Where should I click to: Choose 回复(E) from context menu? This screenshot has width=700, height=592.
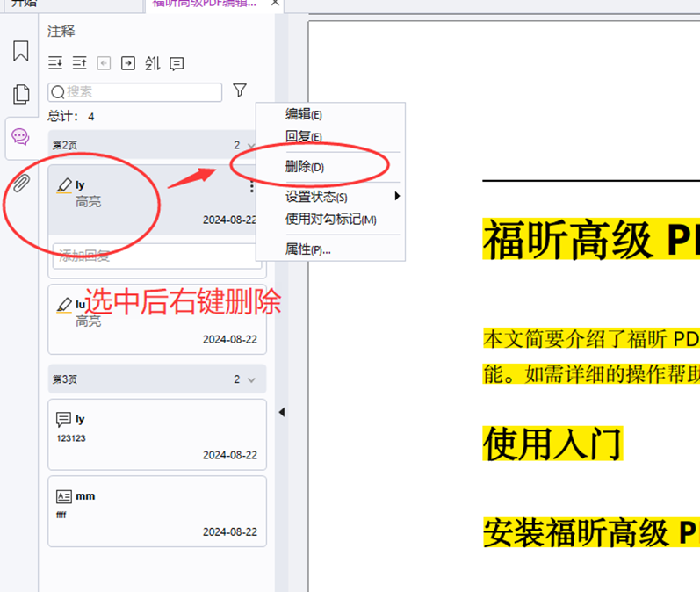(x=330, y=136)
